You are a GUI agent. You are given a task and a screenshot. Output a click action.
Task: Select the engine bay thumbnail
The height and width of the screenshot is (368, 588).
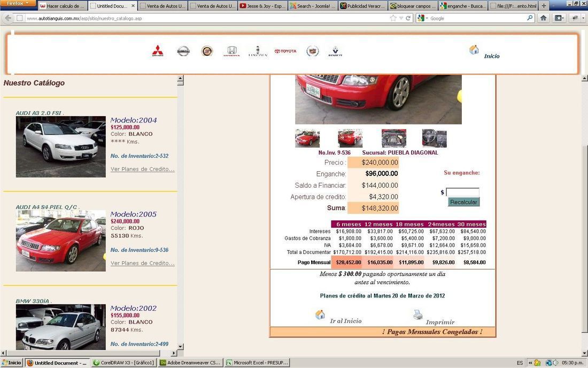tap(394, 138)
